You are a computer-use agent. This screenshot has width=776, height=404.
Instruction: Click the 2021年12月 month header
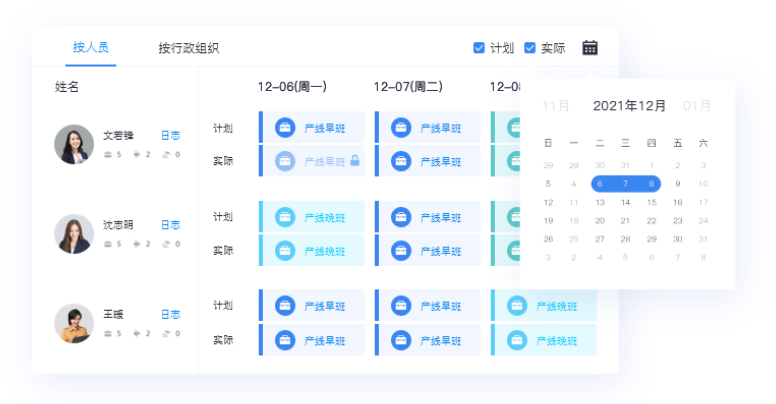pyautogui.click(x=629, y=105)
